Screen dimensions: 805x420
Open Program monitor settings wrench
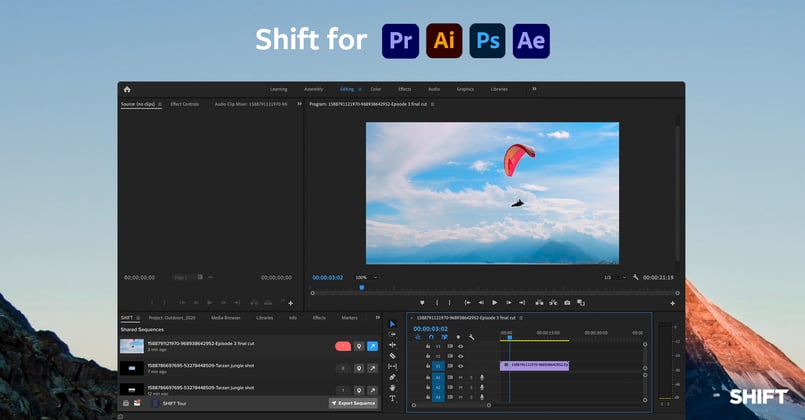636,277
